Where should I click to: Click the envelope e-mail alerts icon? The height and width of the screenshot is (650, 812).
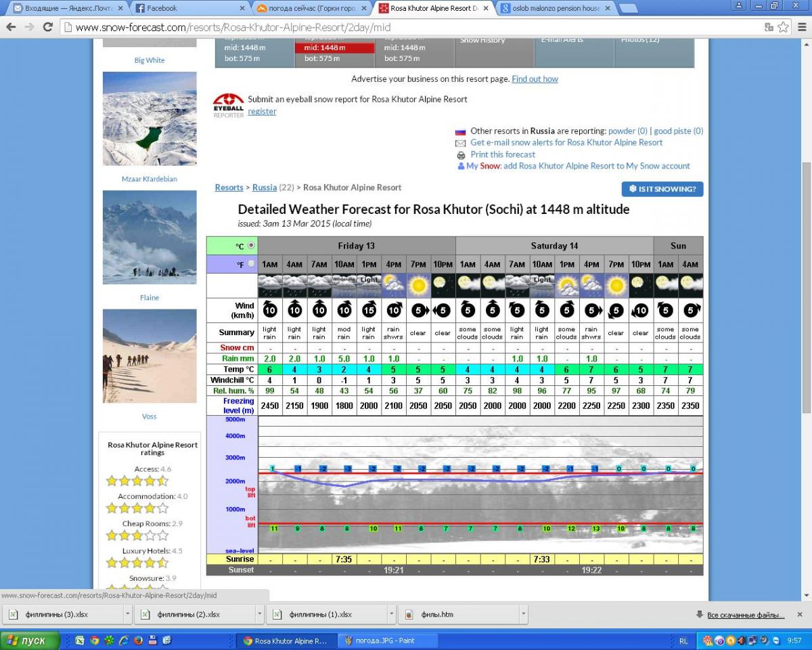461,143
